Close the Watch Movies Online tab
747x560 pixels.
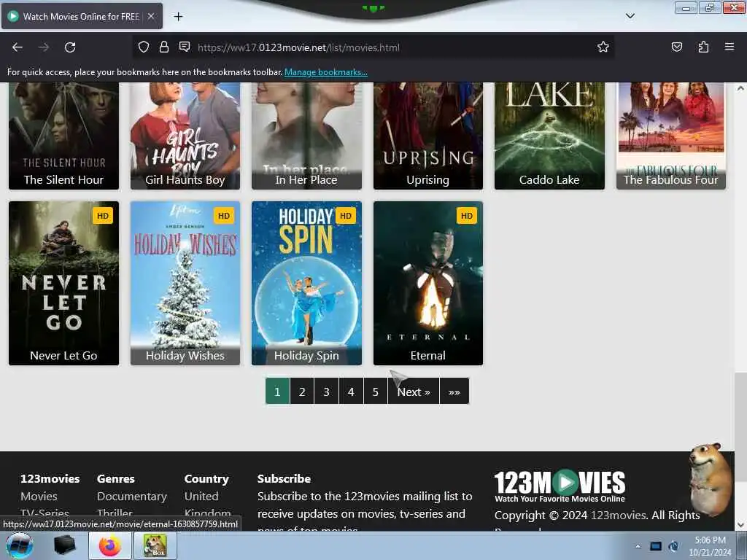tap(150, 16)
